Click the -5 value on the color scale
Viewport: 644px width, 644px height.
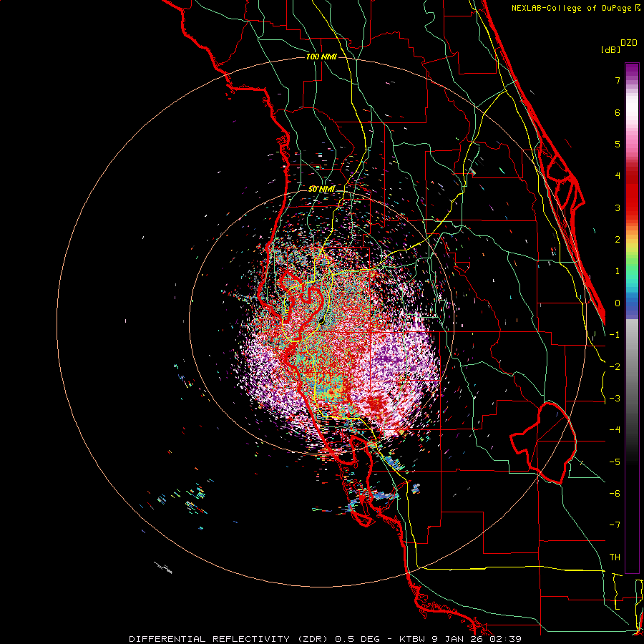615,462
